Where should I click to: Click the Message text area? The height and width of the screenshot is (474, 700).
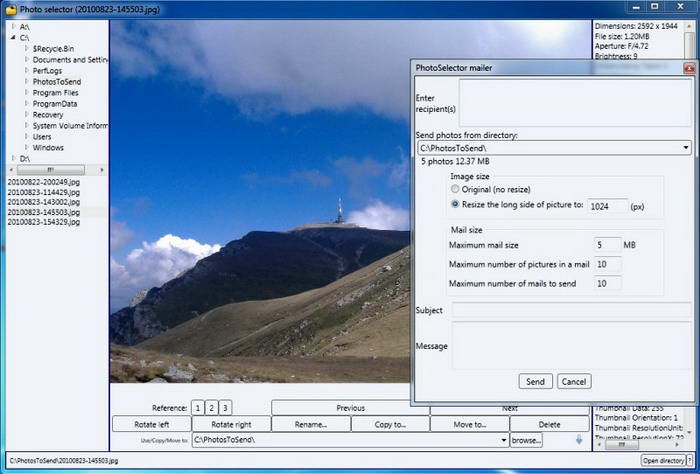pos(572,346)
